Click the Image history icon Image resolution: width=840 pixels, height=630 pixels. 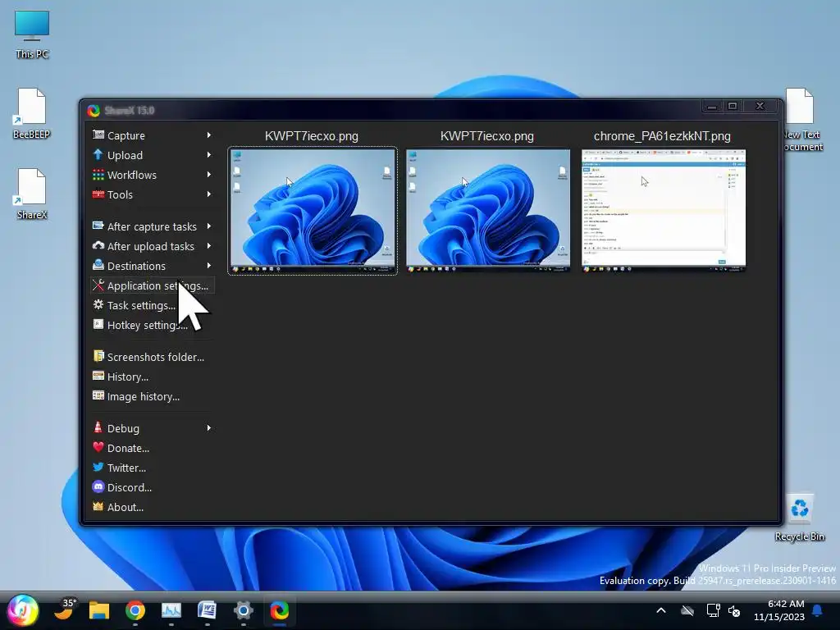[98, 395]
